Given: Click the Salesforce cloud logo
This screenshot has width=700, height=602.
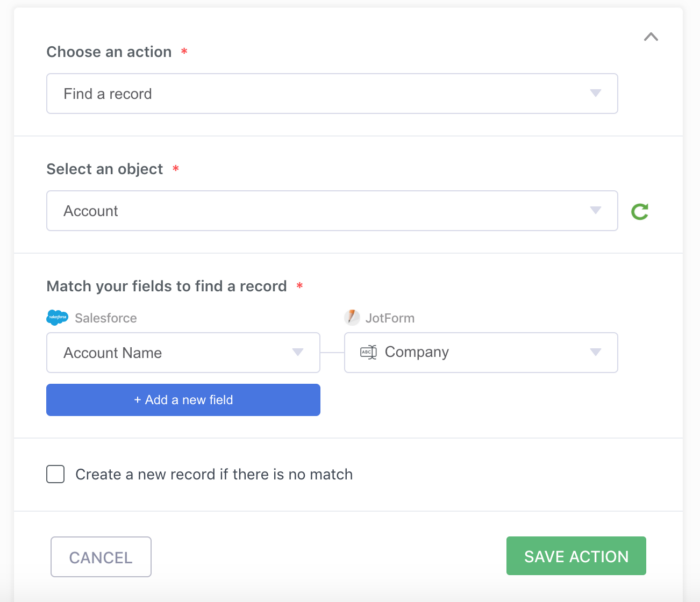Looking at the screenshot, I should coord(57,318).
